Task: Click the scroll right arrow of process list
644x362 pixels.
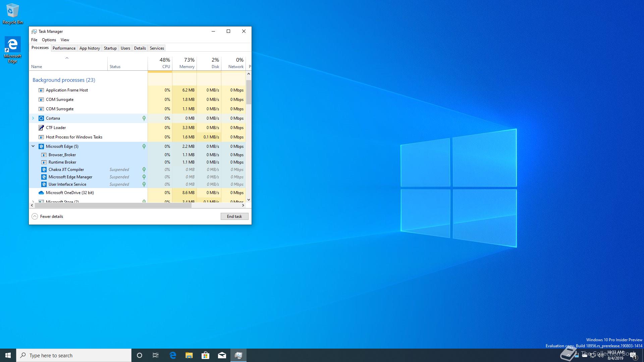Action: click(243, 205)
